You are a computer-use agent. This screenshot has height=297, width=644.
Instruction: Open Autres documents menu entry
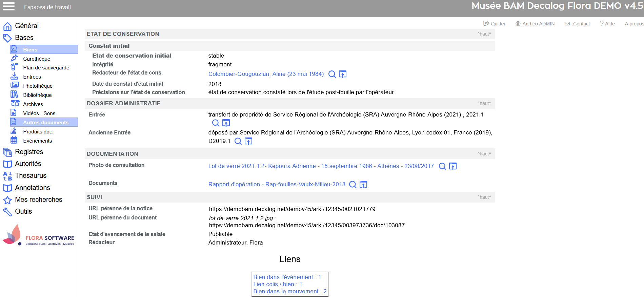[46, 123]
